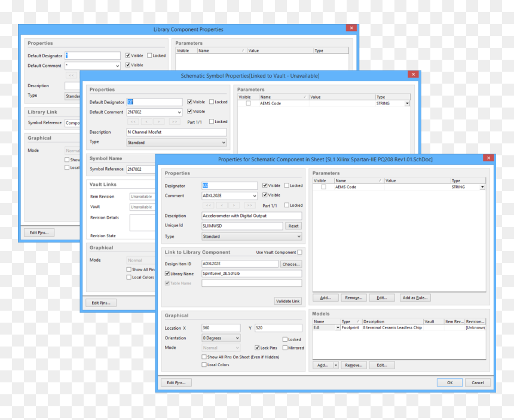The height and width of the screenshot is (420, 514).
Task: Toggle Locked beside Default Designator in Schematic Symbol Properties
Action: coord(212,102)
